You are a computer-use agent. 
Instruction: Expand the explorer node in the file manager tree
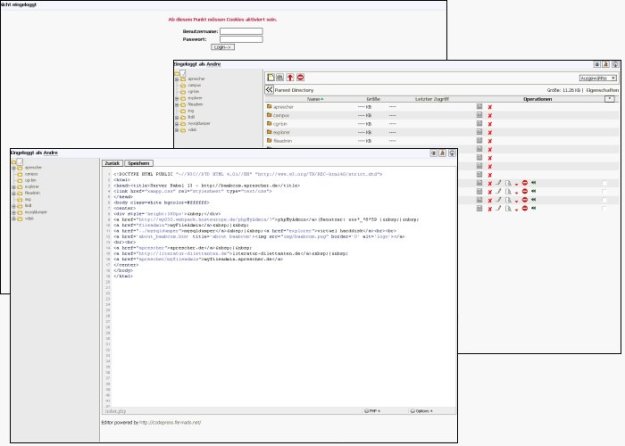coord(177,98)
